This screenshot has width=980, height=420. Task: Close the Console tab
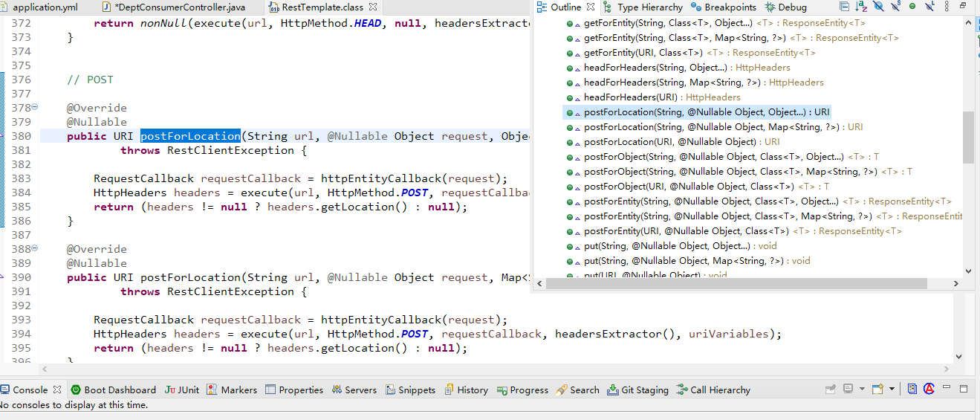tap(57, 390)
